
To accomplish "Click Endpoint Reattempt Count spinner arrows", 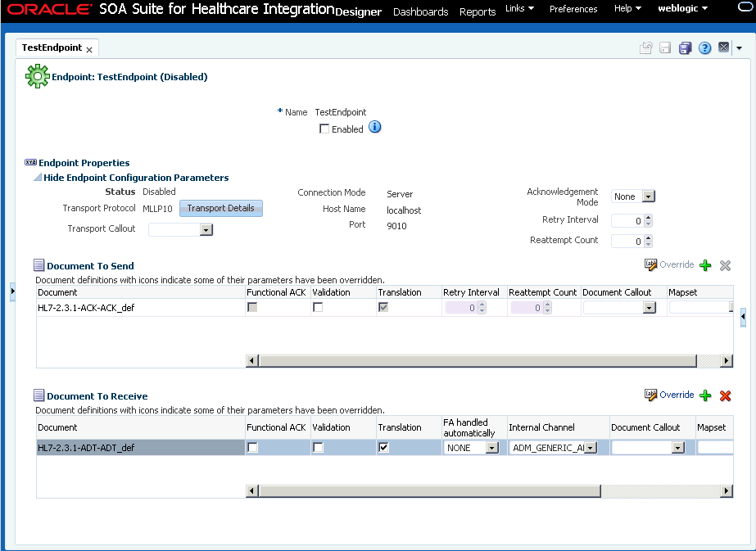I will click(x=649, y=241).
